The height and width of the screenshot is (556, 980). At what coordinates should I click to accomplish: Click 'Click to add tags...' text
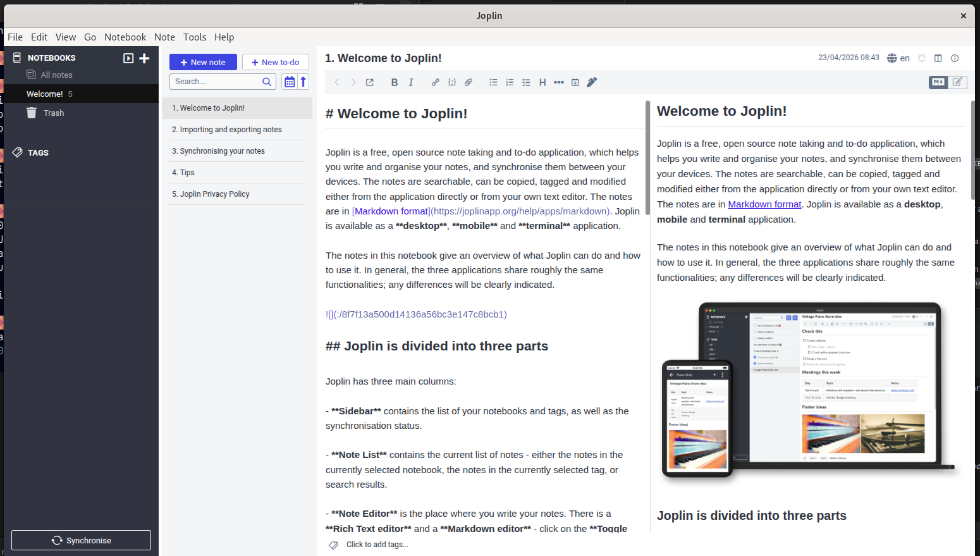click(x=377, y=545)
